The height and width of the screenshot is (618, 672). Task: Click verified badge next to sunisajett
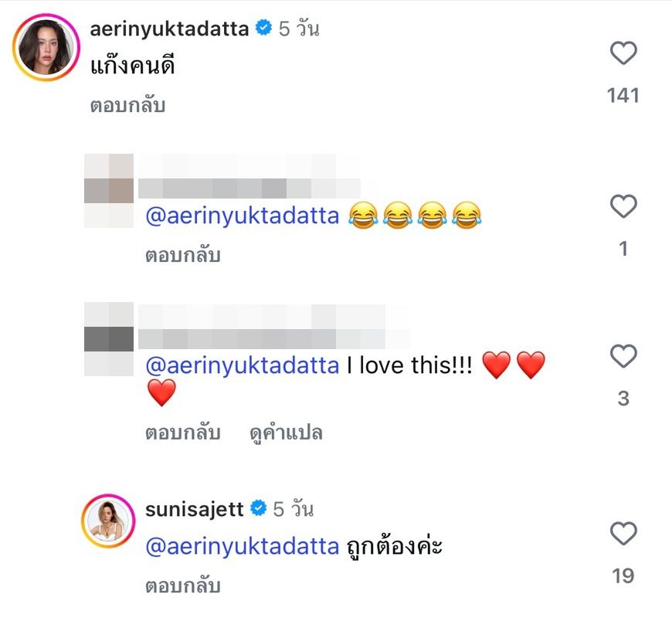259,509
